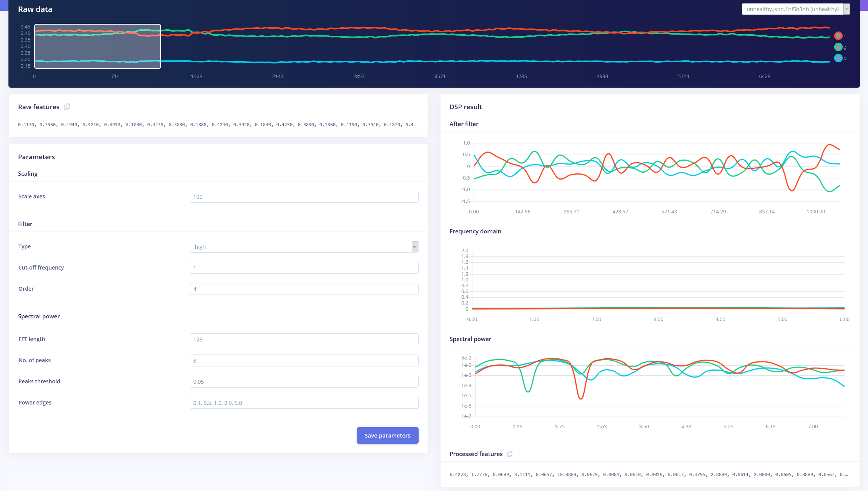Toggle the red 'r' axis legend
The width and height of the screenshot is (868, 491).
(838, 36)
